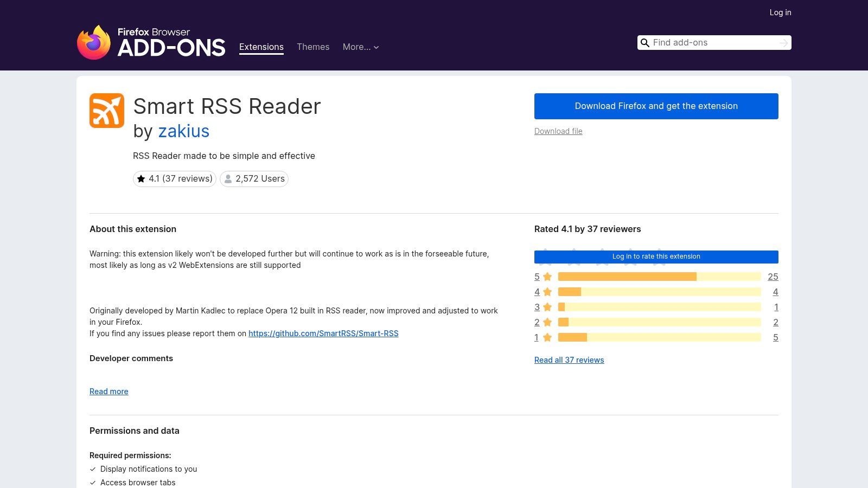
Task: Open the More... dropdown menu
Action: click(361, 47)
